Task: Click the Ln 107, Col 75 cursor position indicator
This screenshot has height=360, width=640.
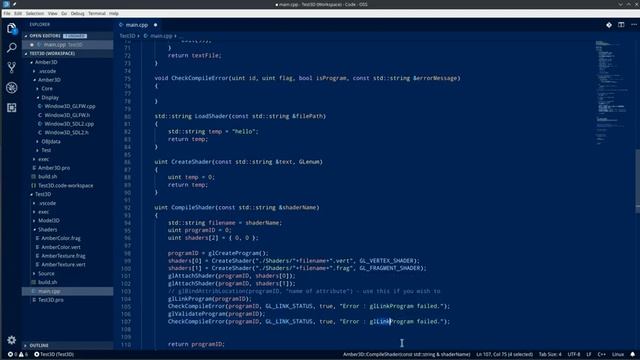Action: pyautogui.click(x=504, y=354)
